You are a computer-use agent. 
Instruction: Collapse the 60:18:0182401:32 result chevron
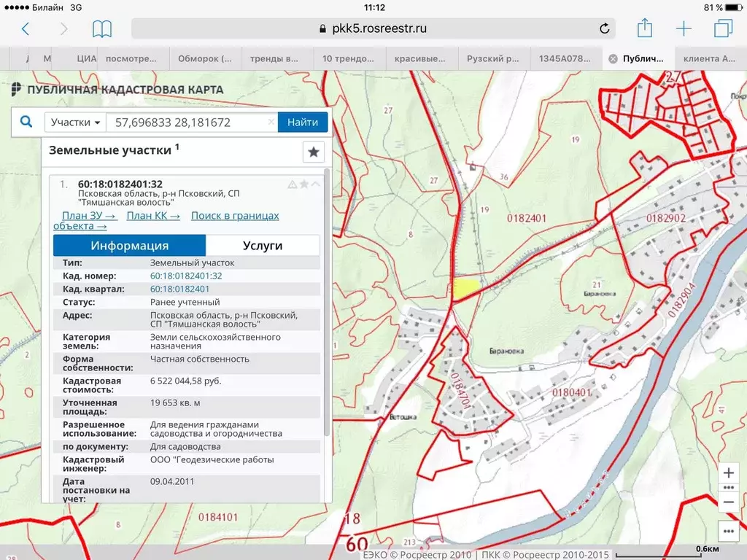[x=315, y=184]
